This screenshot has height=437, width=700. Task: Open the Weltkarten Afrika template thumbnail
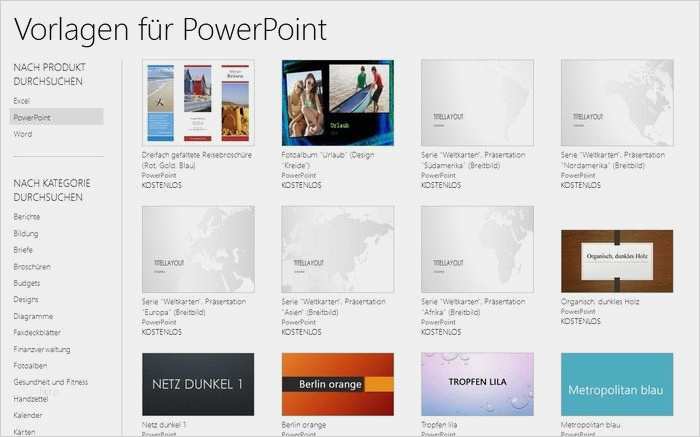(x=477, y=249)
